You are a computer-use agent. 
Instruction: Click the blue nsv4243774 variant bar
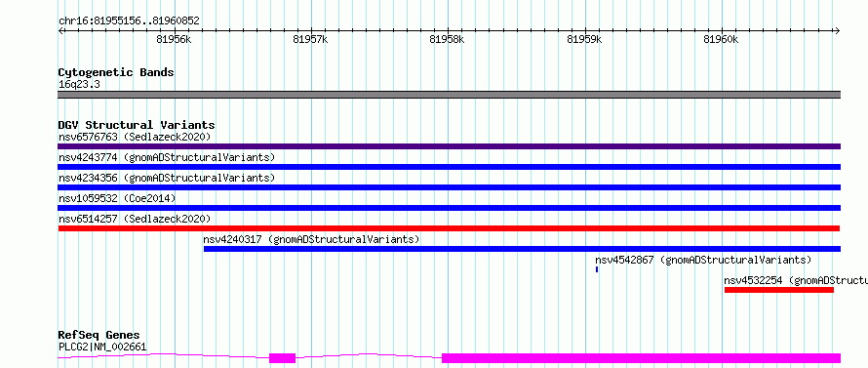(x=450, y=167)
